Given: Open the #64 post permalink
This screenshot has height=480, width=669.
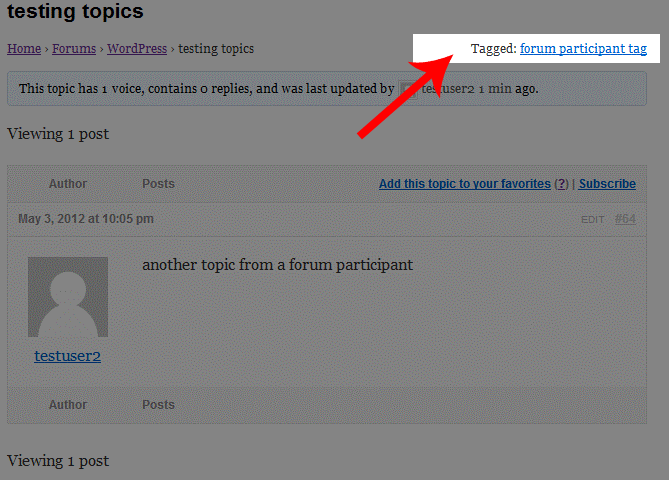Looking at the screenshot, I should pos(625,219).
